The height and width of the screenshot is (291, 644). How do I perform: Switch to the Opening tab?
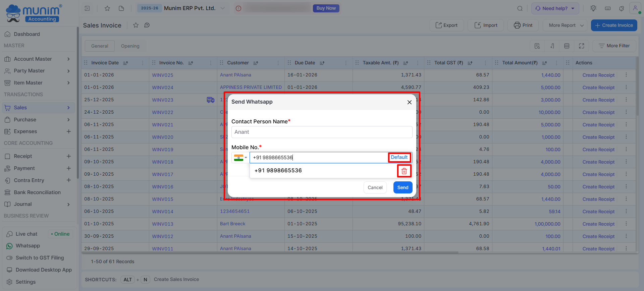coord(130,46)
